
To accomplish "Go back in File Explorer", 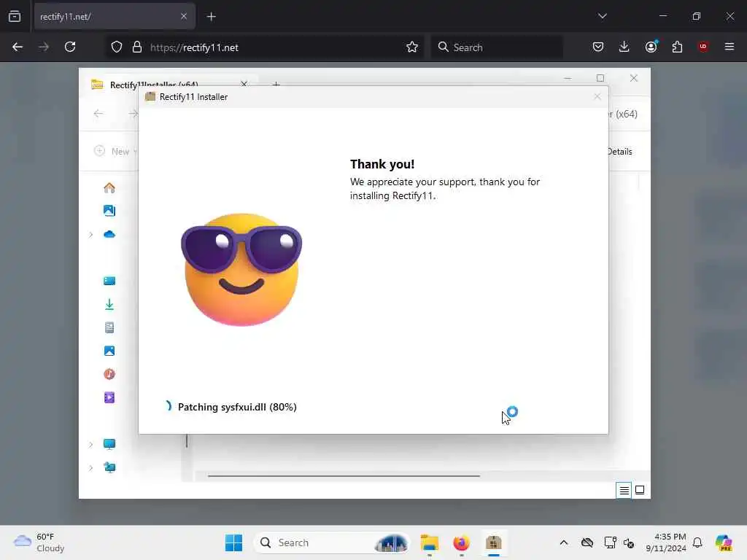I will (x=98, y=113).
